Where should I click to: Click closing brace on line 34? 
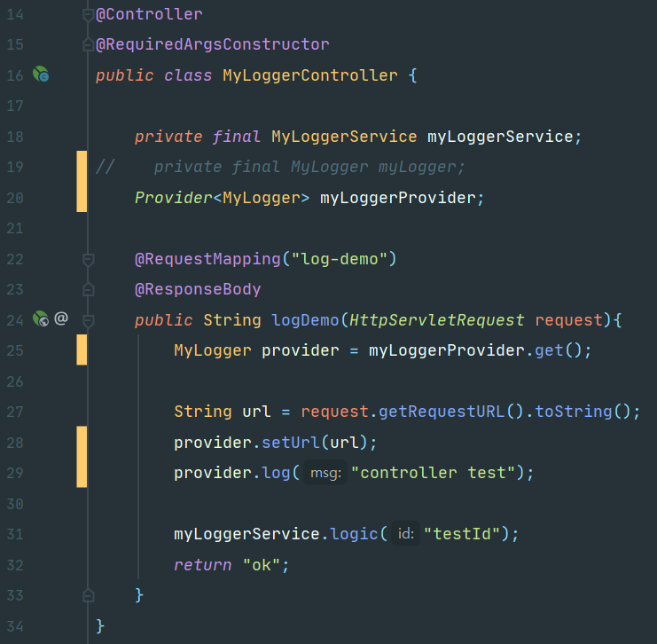99,626
